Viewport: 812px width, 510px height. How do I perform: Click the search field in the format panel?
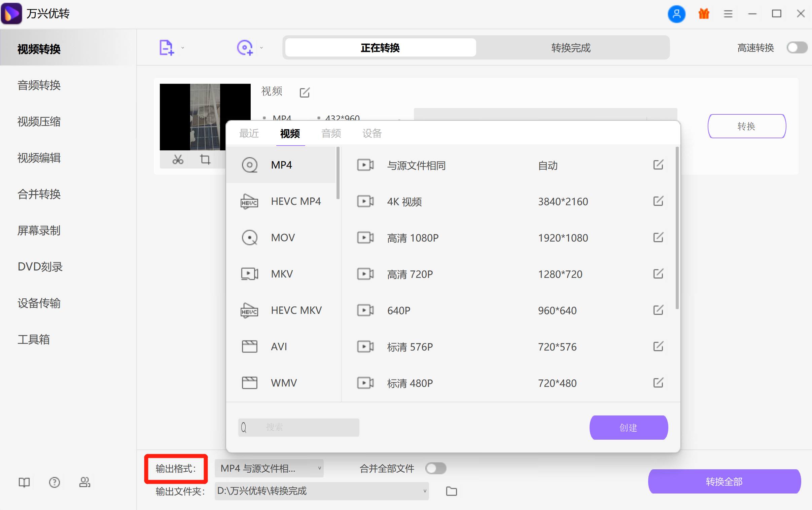click(x=298, y=427)
